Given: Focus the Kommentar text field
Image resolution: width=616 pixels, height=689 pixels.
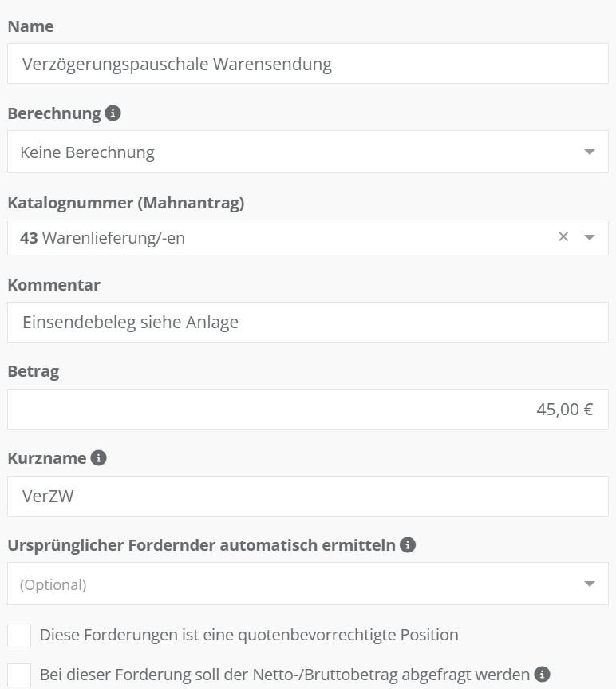Looking at the screenshot, I should pos(308,323).
